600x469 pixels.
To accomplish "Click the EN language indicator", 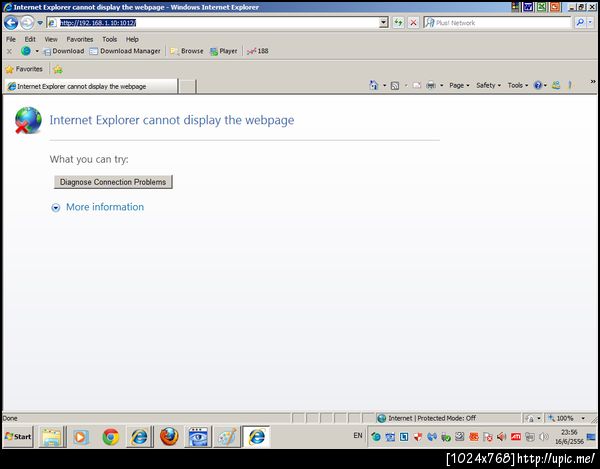I will tap(357, 435).
